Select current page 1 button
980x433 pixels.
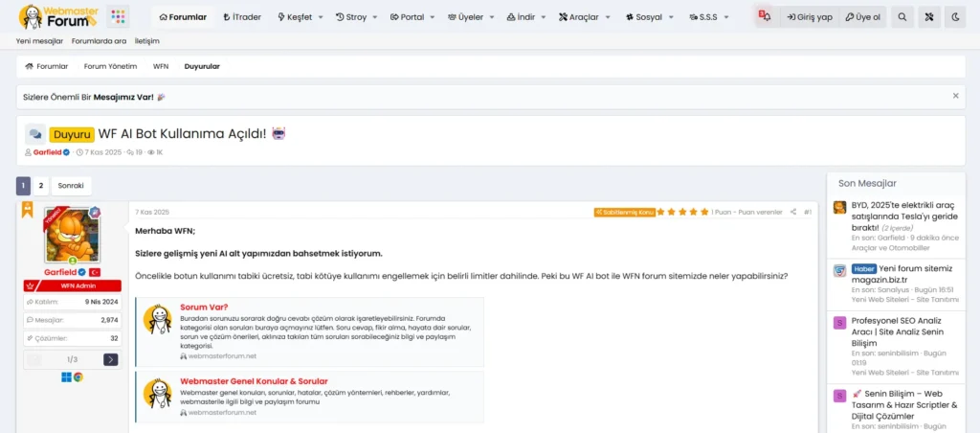pos(23,186)
